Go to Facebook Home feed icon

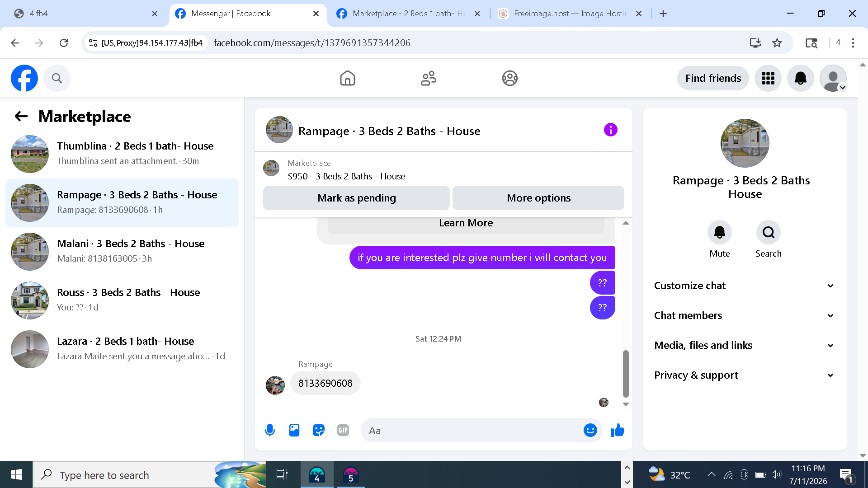click(x=347, y=78)
